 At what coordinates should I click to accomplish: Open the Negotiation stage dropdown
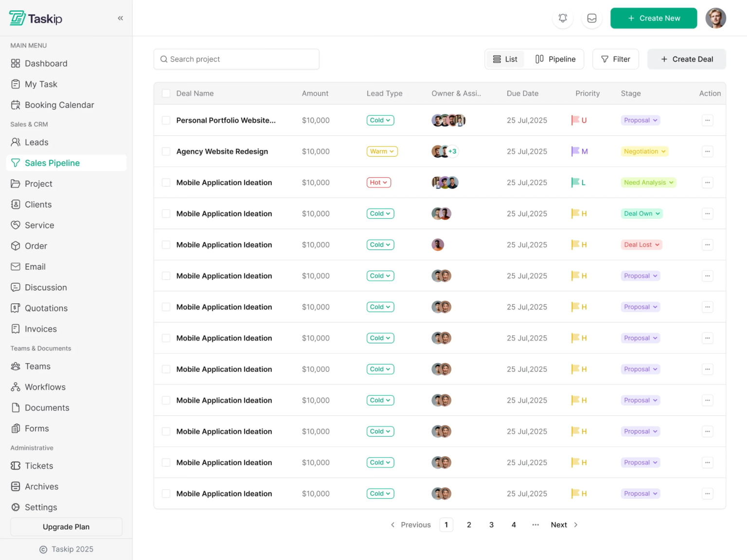click(x=644, y=151)
